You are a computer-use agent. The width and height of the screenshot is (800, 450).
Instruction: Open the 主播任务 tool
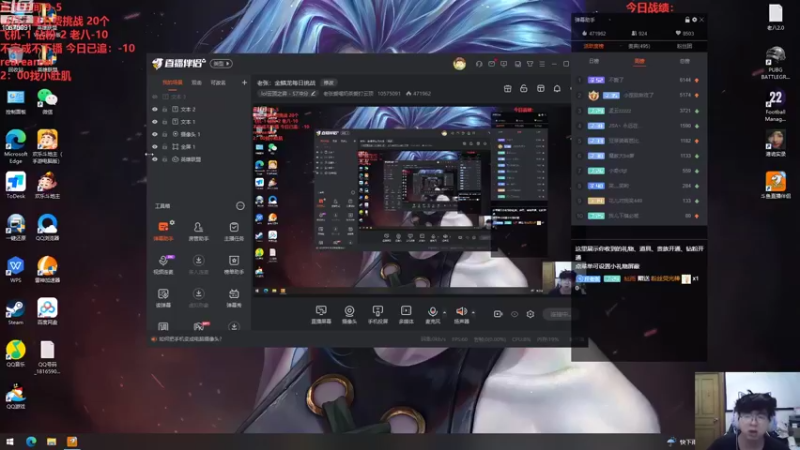[x=234, y=231]
